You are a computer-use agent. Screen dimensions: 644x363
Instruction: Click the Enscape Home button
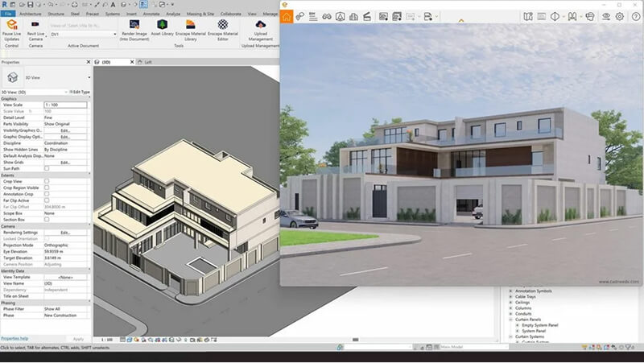pyautogui.click(x=287, y=16)
